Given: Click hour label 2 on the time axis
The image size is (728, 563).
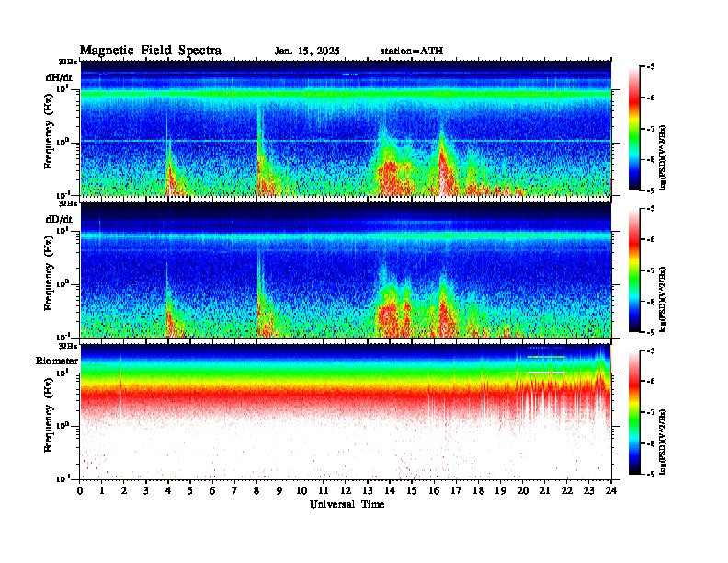Looking at the screenshot, I should click(x=124, y=490).
